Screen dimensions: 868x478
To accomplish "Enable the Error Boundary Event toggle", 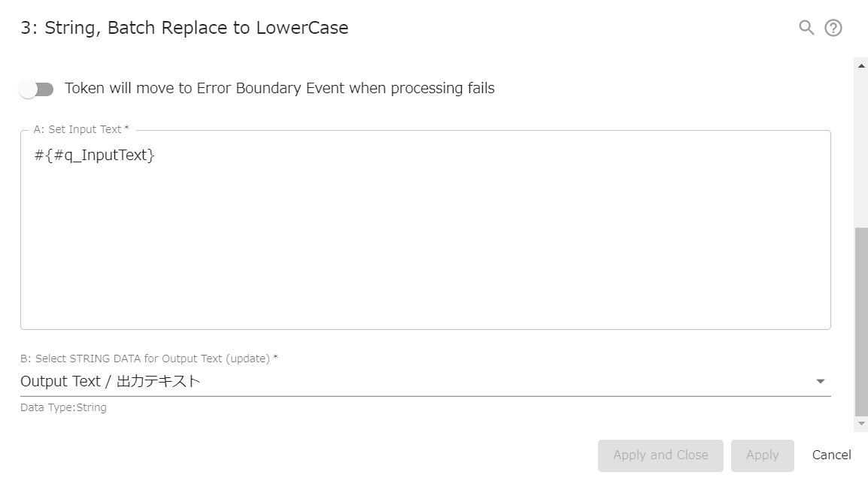I will pyautogui.click(x=36, y=89).
